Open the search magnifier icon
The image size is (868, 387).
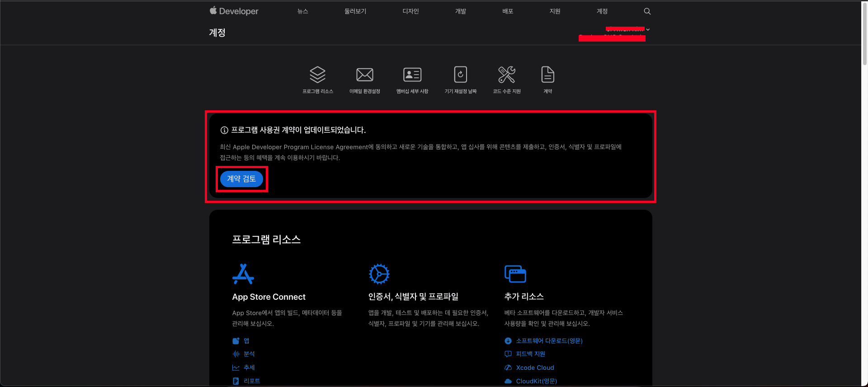[x=647, y=11]
